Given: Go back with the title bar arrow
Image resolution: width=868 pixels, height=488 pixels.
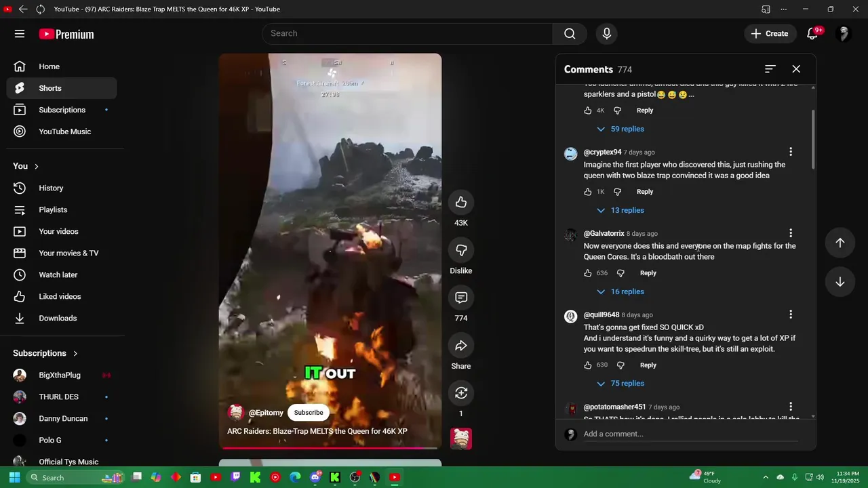Looking at the screenshot, I should pos(23,9).
